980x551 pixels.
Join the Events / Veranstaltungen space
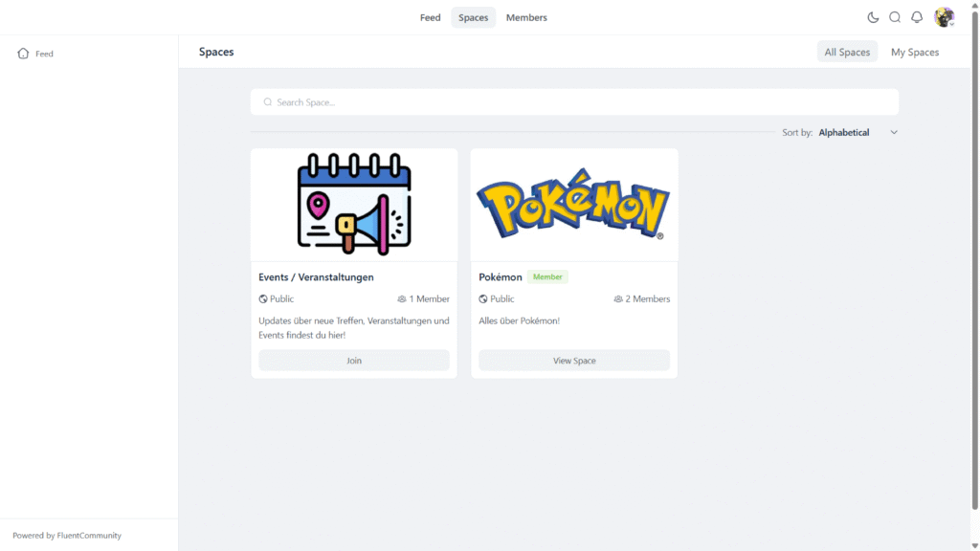tap(354, 361)
